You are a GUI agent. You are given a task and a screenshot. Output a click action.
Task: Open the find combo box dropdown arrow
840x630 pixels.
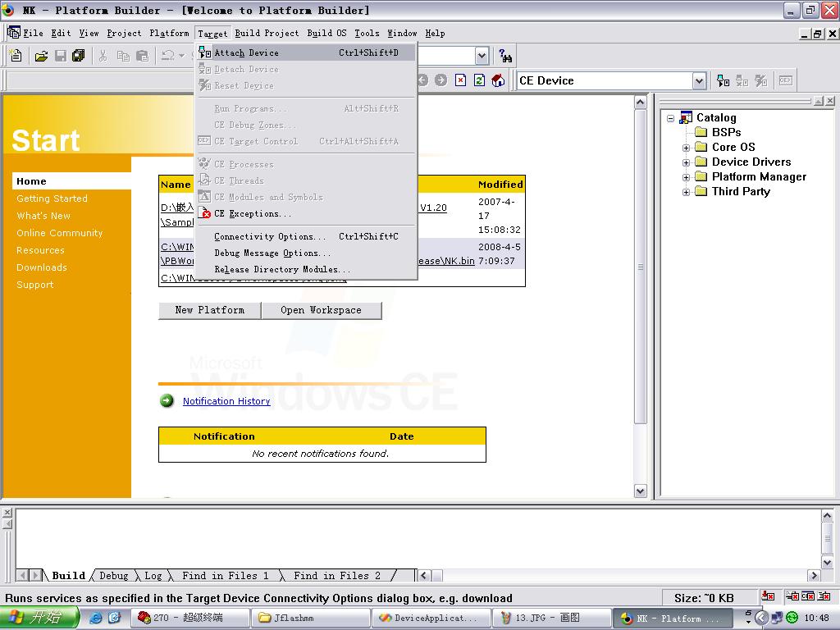click(x=482, y=56)
